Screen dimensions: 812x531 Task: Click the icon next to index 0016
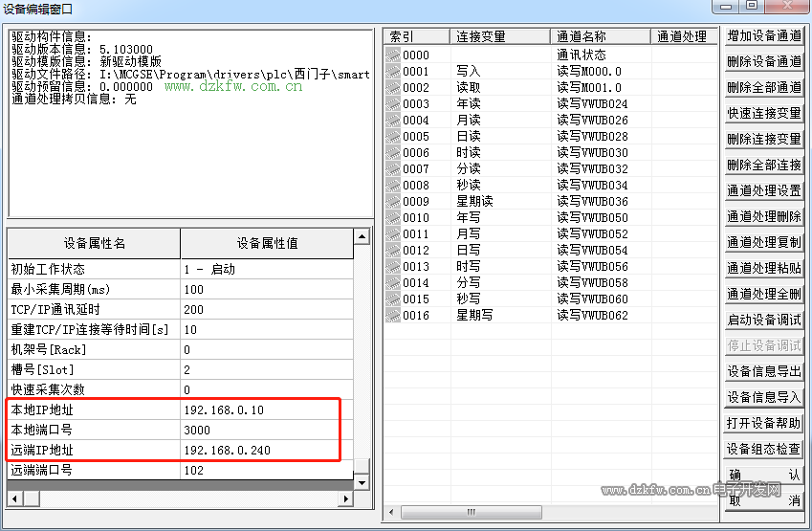[393, 316]
